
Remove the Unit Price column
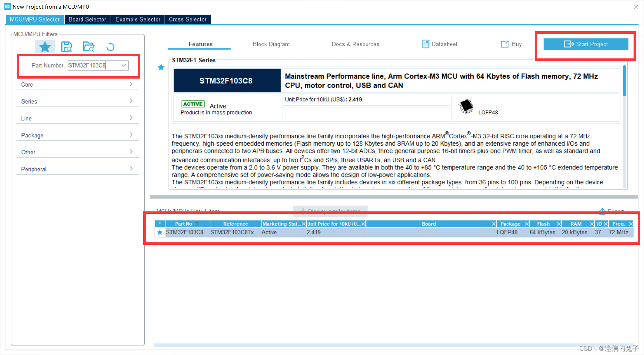pos(363,224)
